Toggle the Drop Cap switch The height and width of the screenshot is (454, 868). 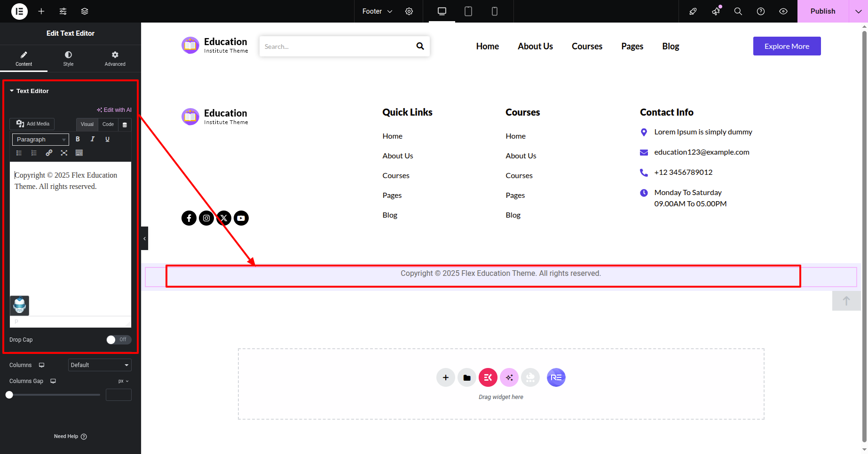(118, 339)
